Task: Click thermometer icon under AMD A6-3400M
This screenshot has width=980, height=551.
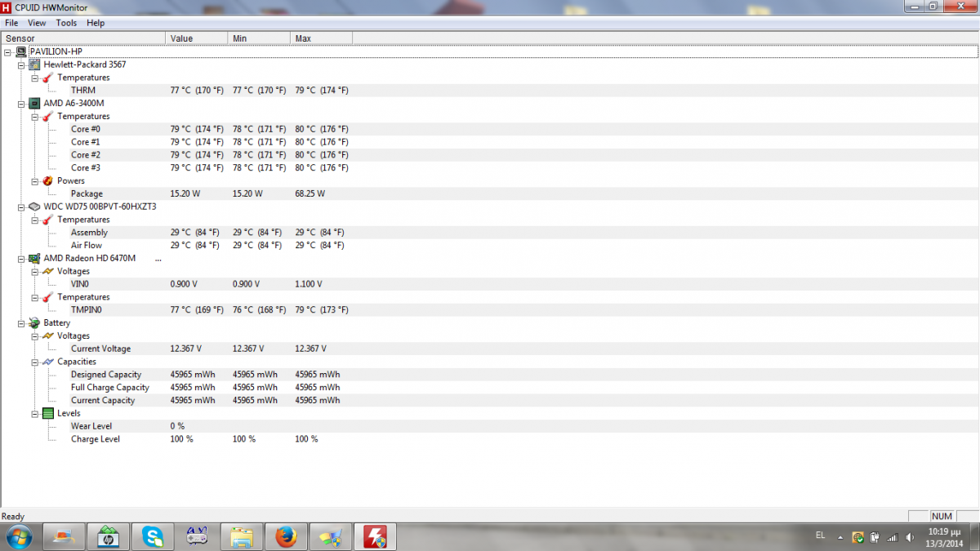Action: [48, 117]
